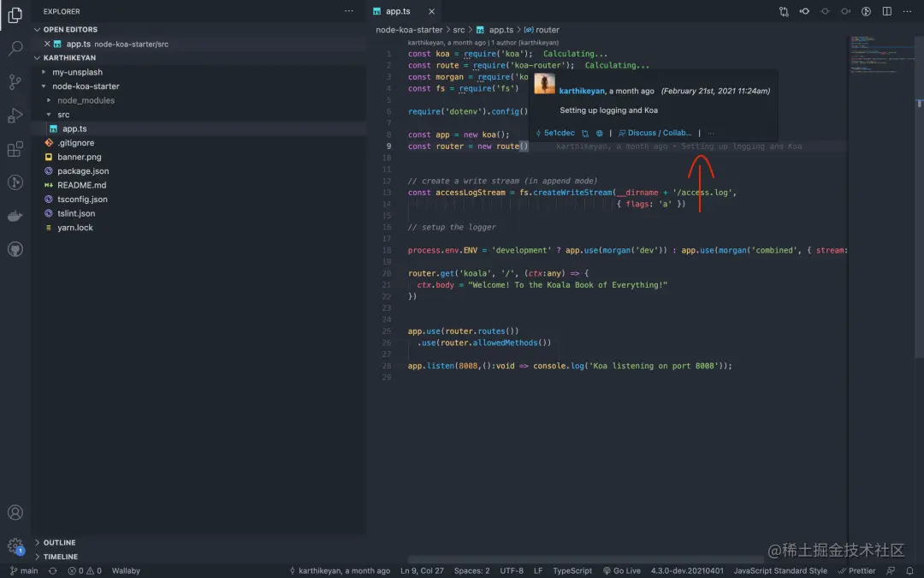924x578 pixels.
Task: Click the toggle file blame icon in toolbar
Action: 804,11
